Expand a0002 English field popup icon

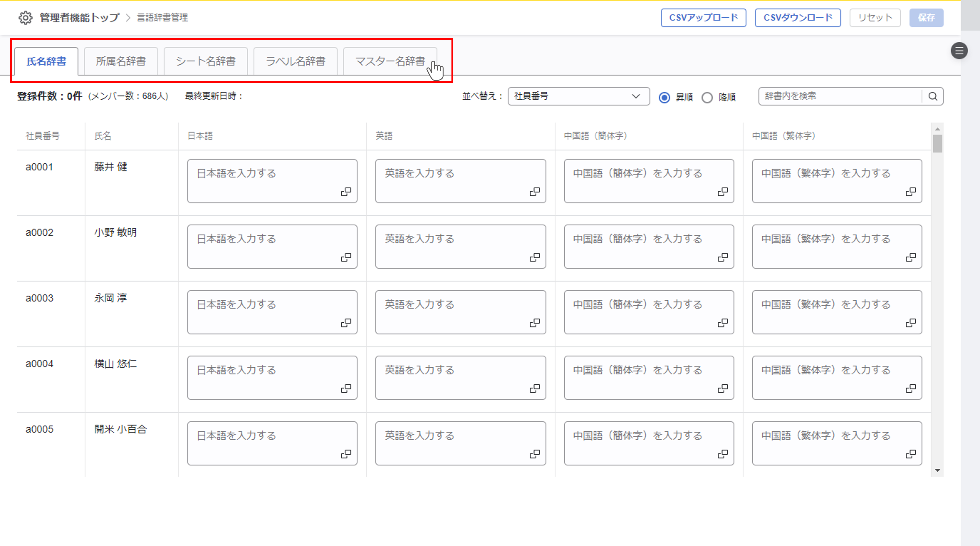(535, 257)
